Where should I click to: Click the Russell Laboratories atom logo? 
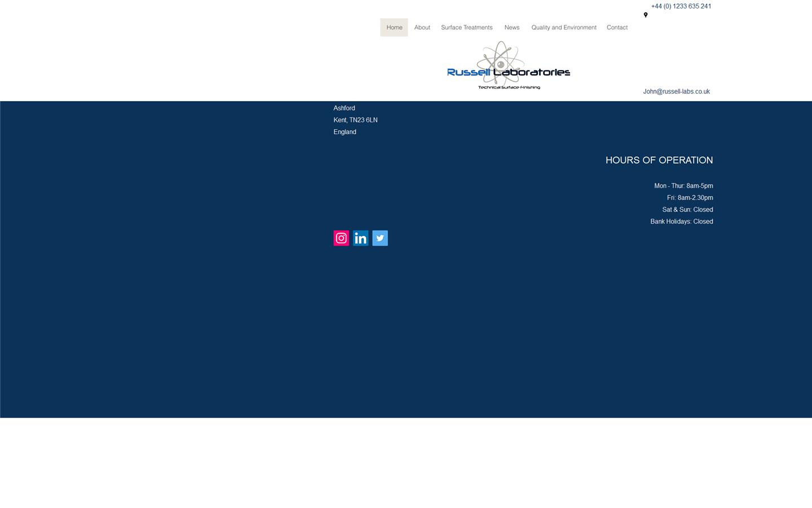click(x=508, y=65)
